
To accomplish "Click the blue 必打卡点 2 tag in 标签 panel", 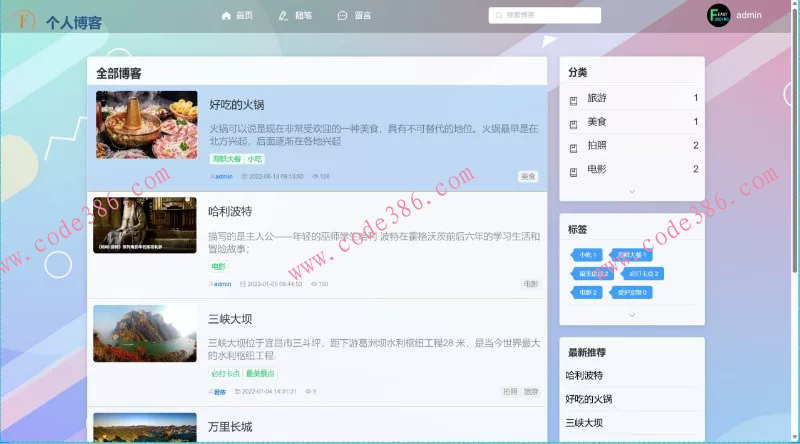I will 642,274.
